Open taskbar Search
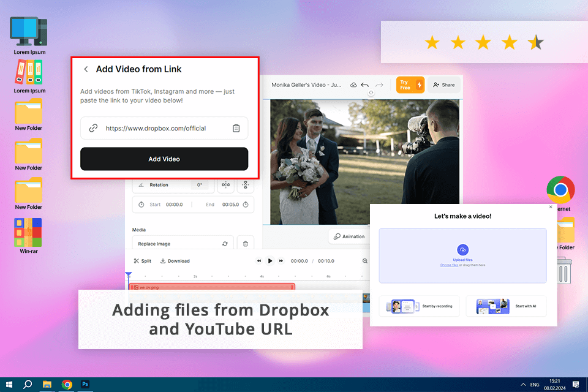588x392 pixels. 28,385
